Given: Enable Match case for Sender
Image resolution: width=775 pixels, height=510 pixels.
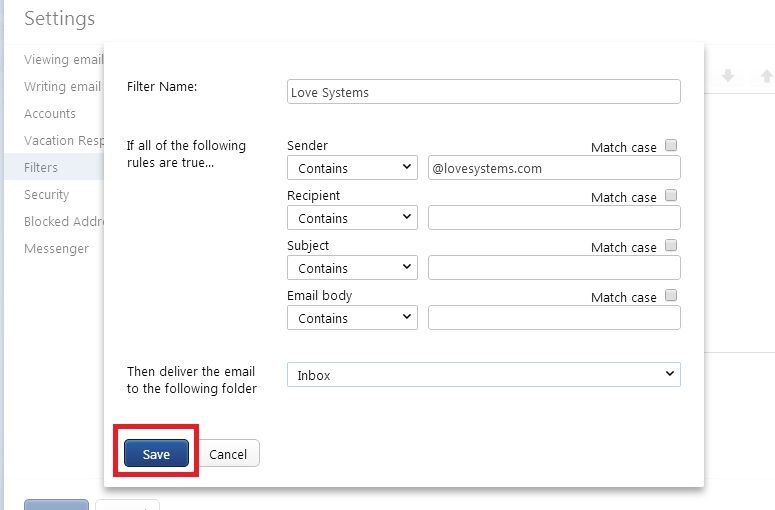Looking at the screenshot, I should click(x=671, y=145).
